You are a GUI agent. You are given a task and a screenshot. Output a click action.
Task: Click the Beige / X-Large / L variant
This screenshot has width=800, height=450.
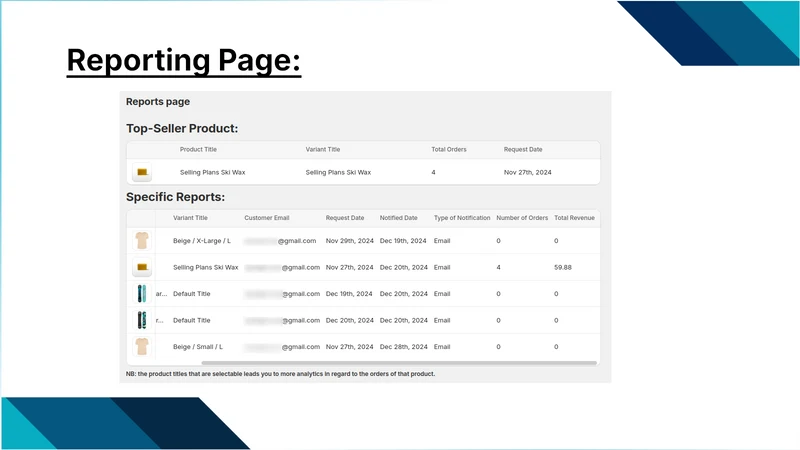point(202,241)
